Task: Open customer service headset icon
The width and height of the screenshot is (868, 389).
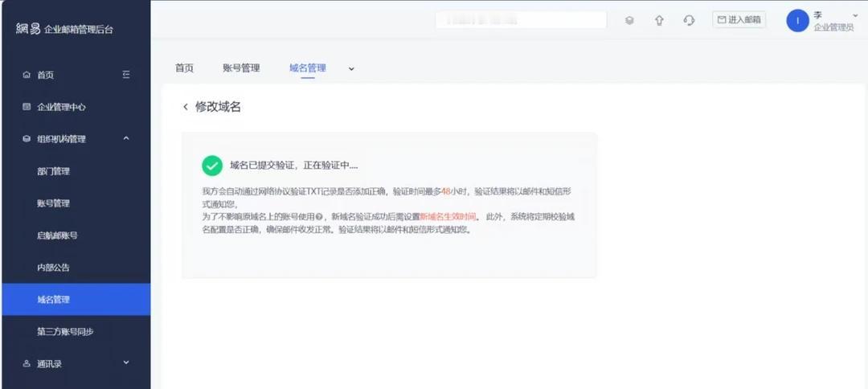Action: [689, 20]
